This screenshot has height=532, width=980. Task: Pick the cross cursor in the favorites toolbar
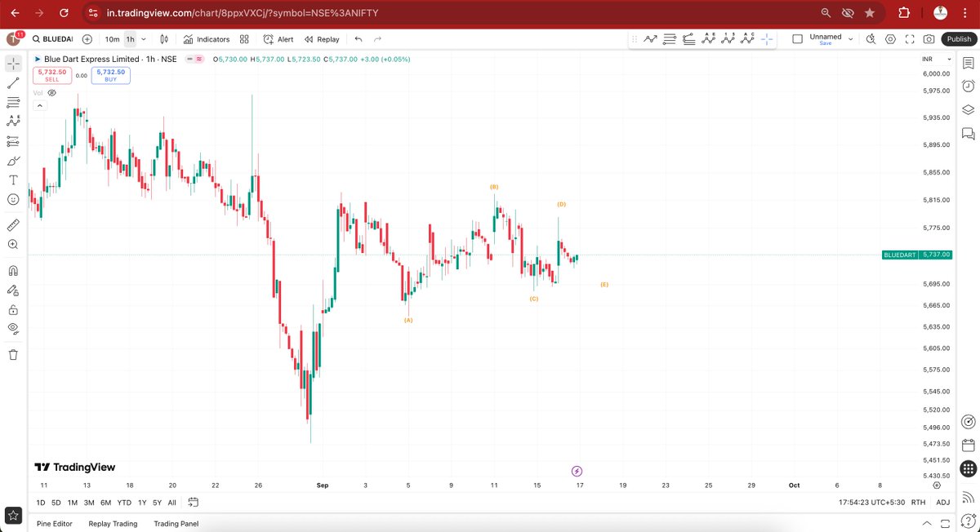click(767, 39)
